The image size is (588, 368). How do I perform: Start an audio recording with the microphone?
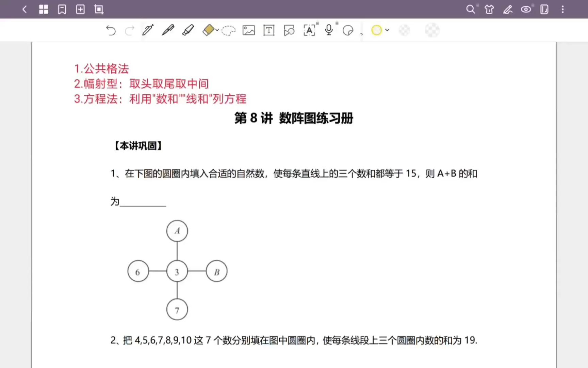(328, 30)
